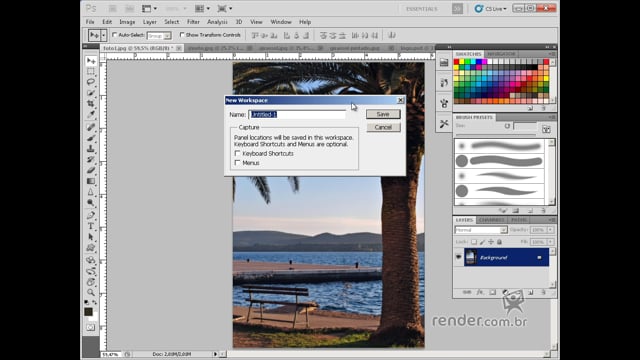This screenshot has height=360, width=640.
Task: Open the Image menu
Action: pos(127,22)
